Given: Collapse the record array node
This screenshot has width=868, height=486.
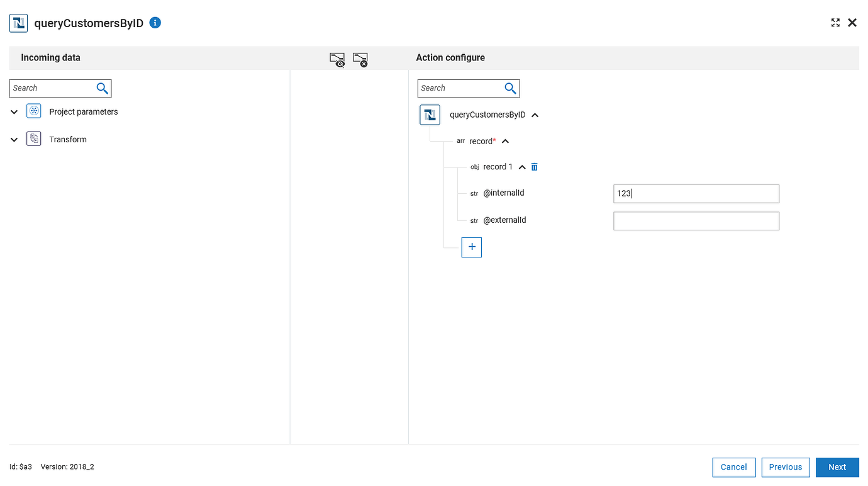Looking at the screenshot, I should click(505, 140).
